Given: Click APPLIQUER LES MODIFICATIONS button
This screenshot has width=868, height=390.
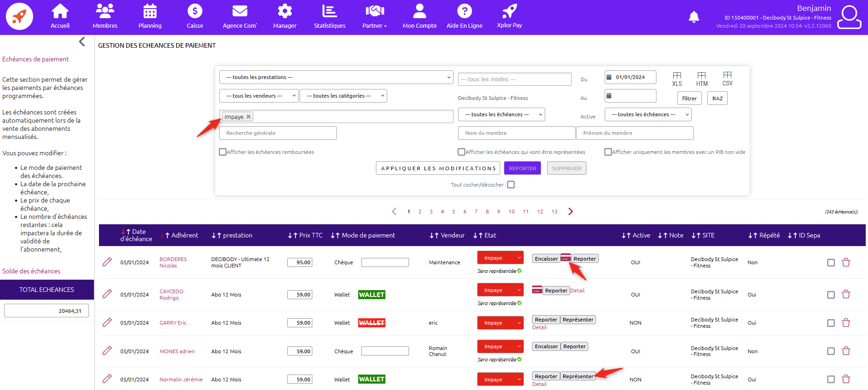Looking at the screenshot, I should coord(438,168).
